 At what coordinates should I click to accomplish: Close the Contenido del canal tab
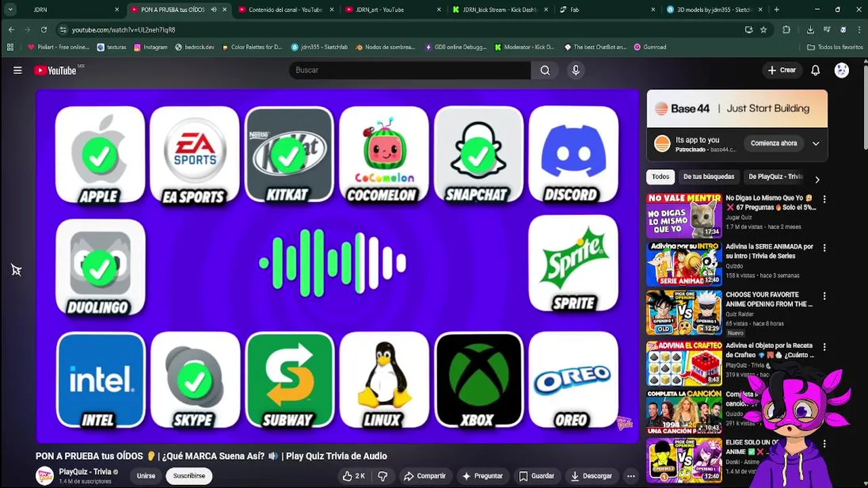coord(331,9)
